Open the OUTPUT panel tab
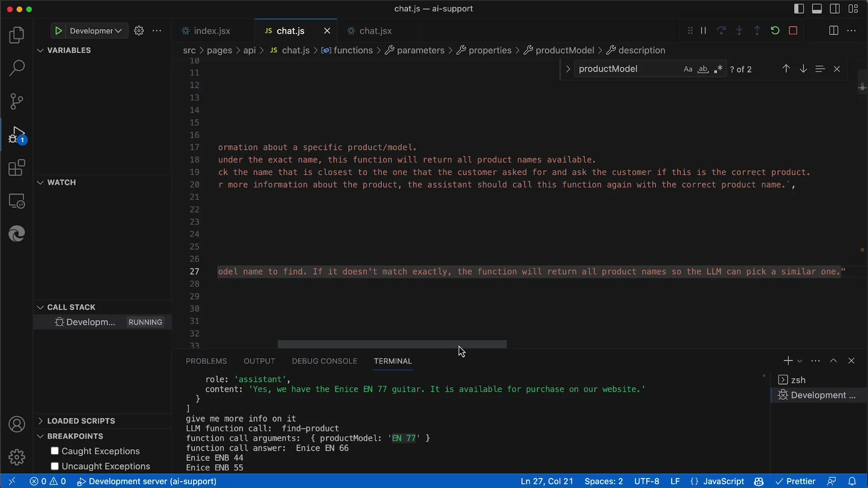The image size is (868, 488). click(259, 361)
